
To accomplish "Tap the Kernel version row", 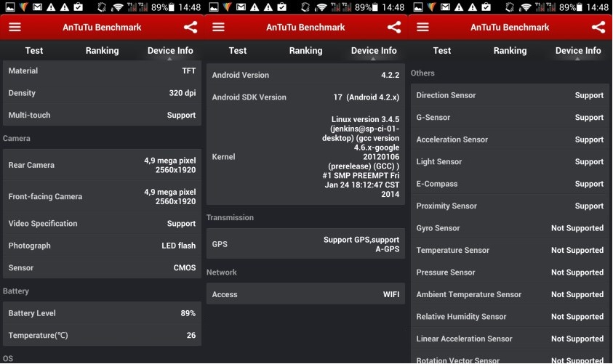I will (305, 157).
